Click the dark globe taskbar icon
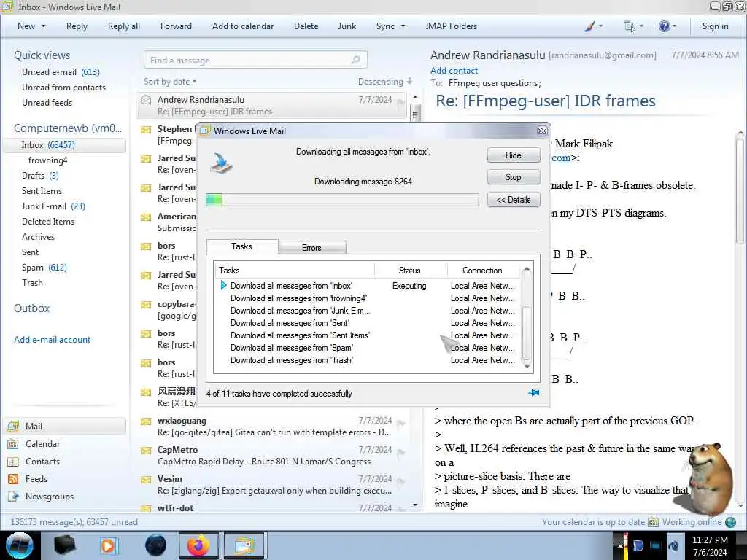747x560 pixels. tap(155, 545)
